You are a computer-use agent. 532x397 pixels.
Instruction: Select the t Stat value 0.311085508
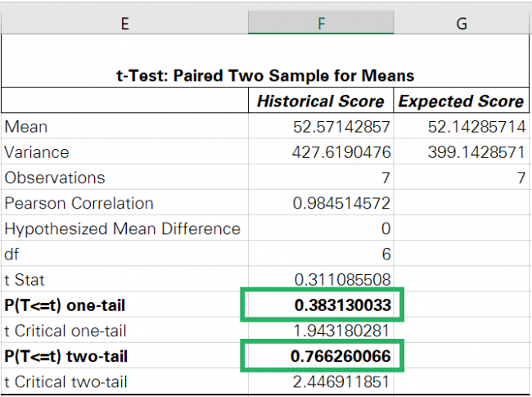[342, 279]
